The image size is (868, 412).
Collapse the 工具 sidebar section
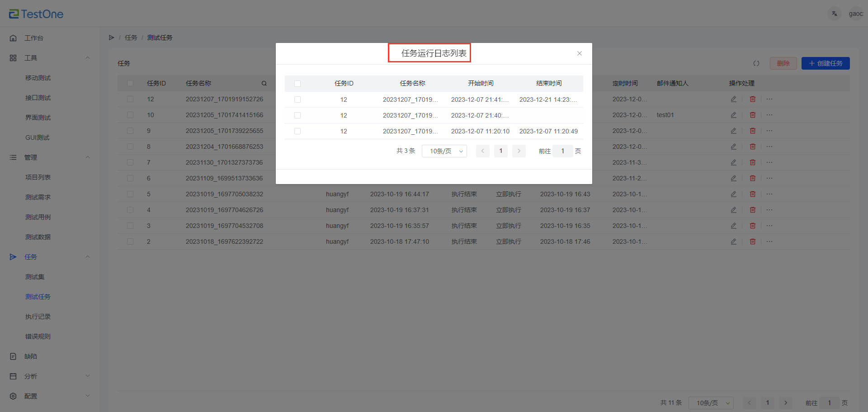tap(88, 58)
